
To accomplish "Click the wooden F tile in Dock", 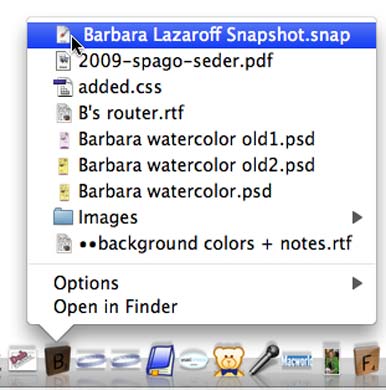I will click(x=367, y=360).
